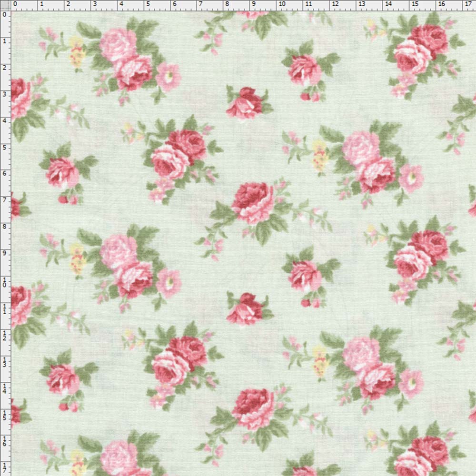Click the 1 mark on the horizontal ruler
The width and height of the screenshot is (476, 476).
41,4
